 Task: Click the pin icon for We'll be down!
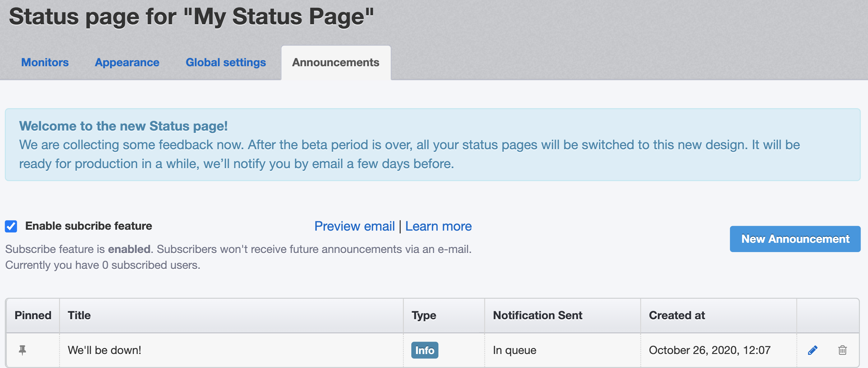(22, 350)
